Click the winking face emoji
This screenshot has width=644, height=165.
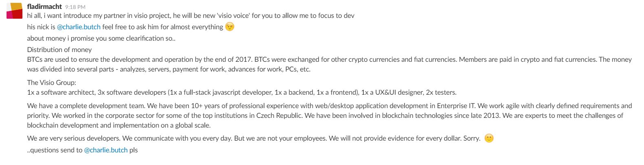coord(230,27)
